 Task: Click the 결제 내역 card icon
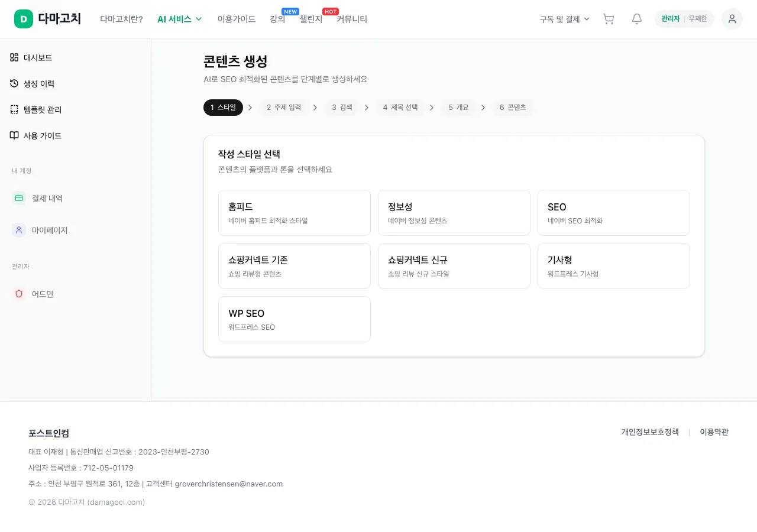pos(19,198)
